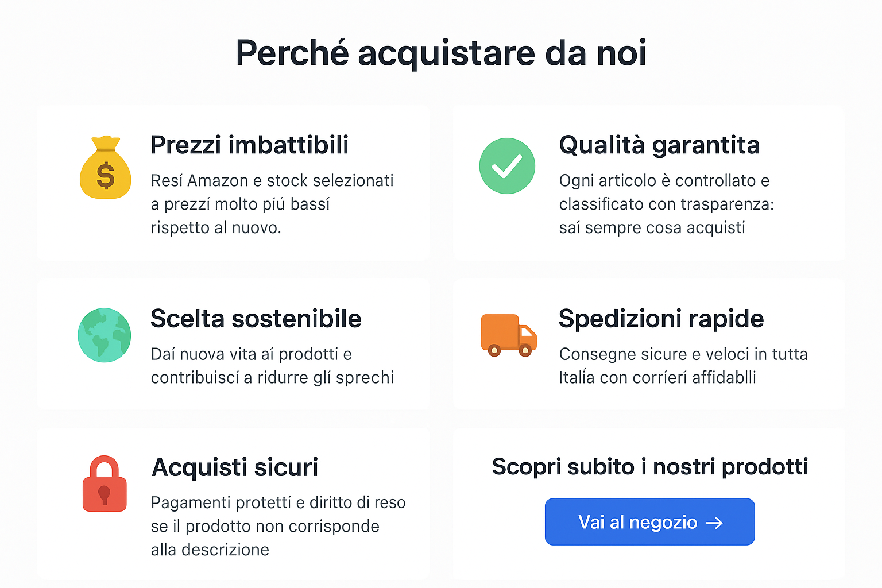Click the "Scelta sostenibile" heading

point(256,319)
